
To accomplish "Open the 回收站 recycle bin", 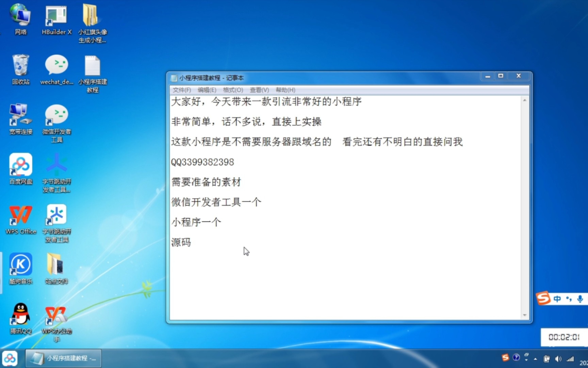I will coord(20,70).
